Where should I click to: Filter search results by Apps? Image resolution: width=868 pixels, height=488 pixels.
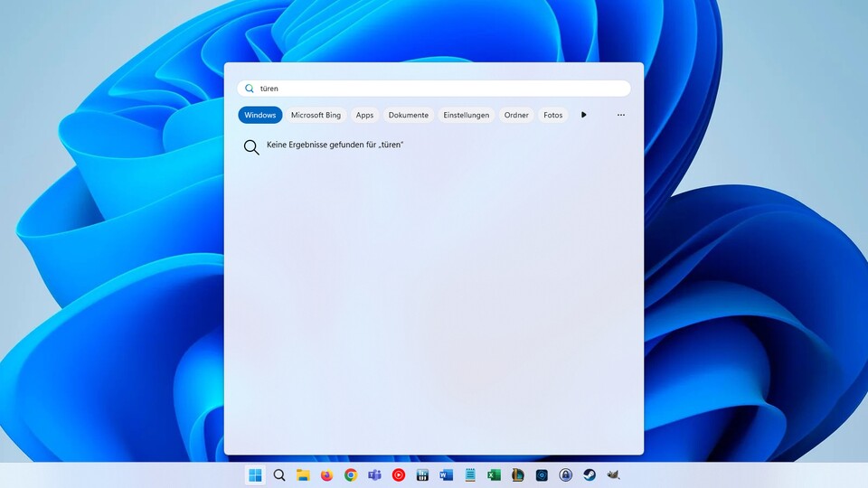pyautogui.click(x=364, y=116)
